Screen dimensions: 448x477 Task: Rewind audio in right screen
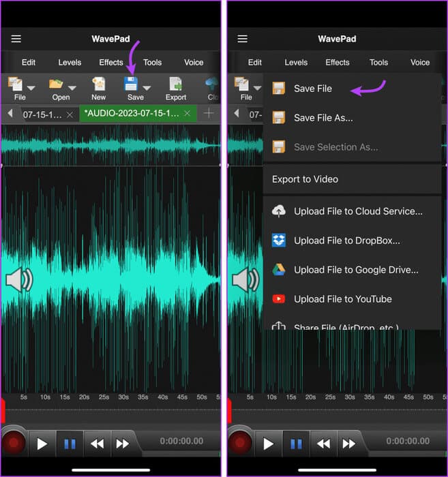pos(324,444)
